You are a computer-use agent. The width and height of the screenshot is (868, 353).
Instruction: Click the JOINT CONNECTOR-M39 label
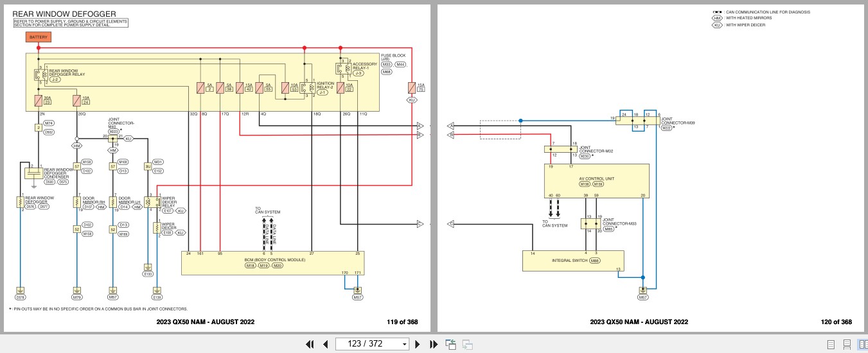coord(678,121)
